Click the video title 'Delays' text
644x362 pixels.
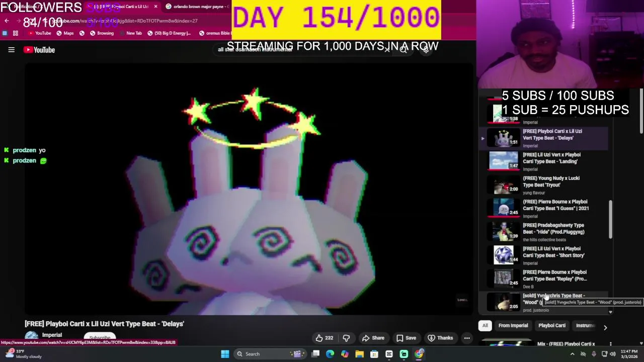(105, 324)
